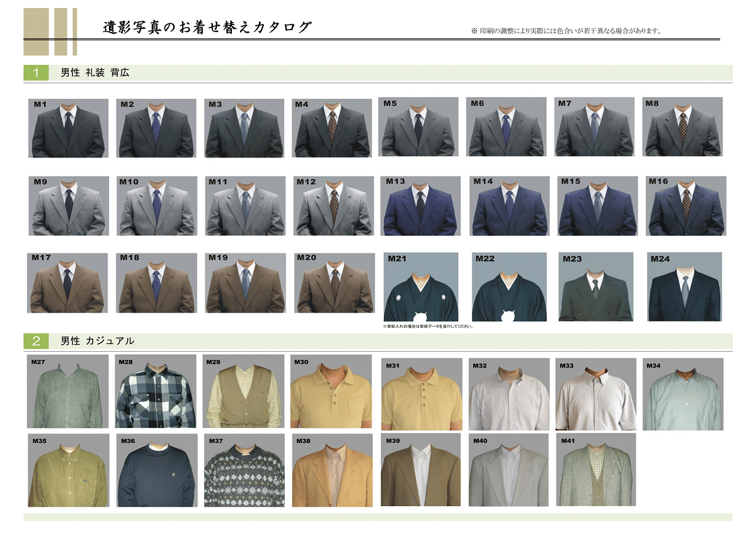This screenshot has height=535, width=756.
Task: Click the M29 beige vest outfit
Action: 244,392
